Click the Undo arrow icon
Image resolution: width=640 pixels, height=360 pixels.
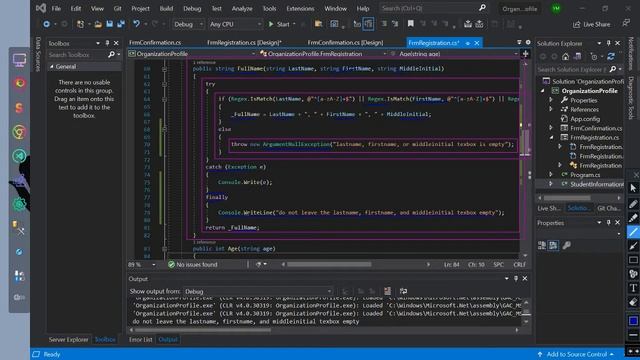pos(136,24)
